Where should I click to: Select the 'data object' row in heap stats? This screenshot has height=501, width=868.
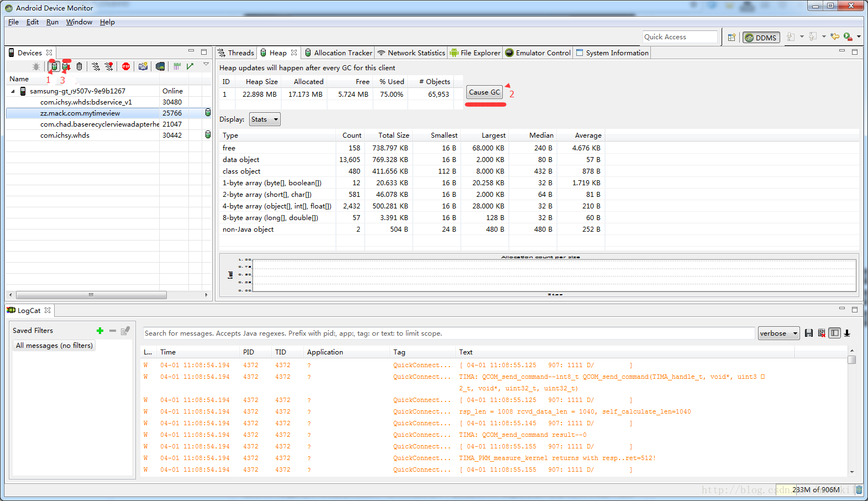[412, 160]
